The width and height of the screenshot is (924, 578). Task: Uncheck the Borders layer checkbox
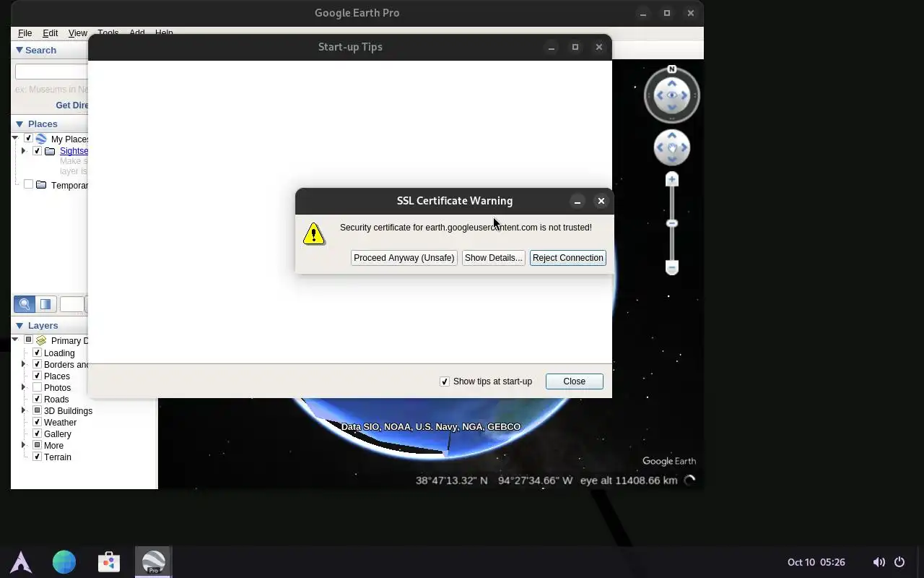click(x=37, y=365)
